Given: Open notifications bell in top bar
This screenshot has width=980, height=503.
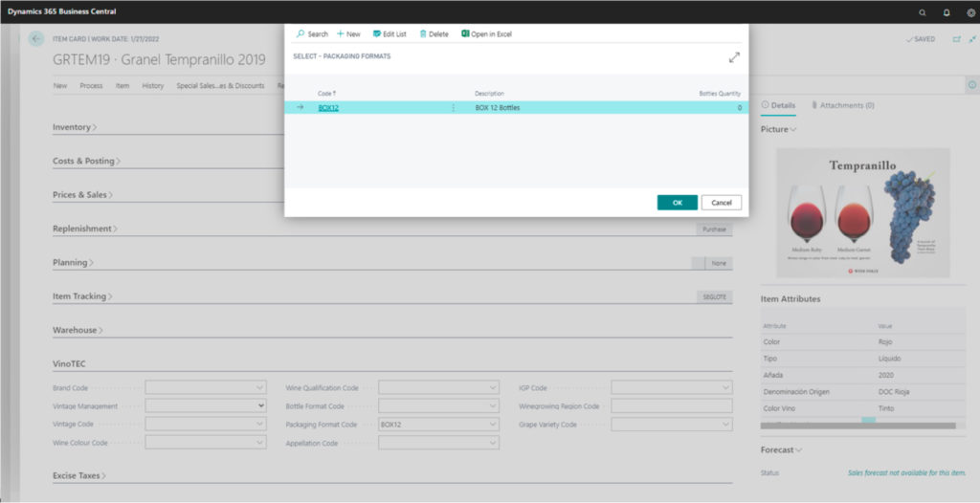Looking at the screenshot, I should click(x=947, y=11).
